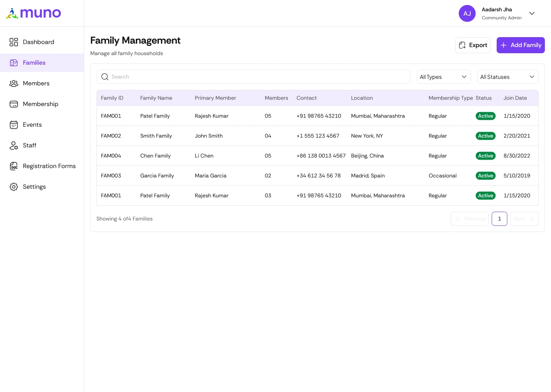The height and width of the screenshot is (392, 551).
Task: Click the Members people icon
Action: pyautogui.click(x=14, y=83)
